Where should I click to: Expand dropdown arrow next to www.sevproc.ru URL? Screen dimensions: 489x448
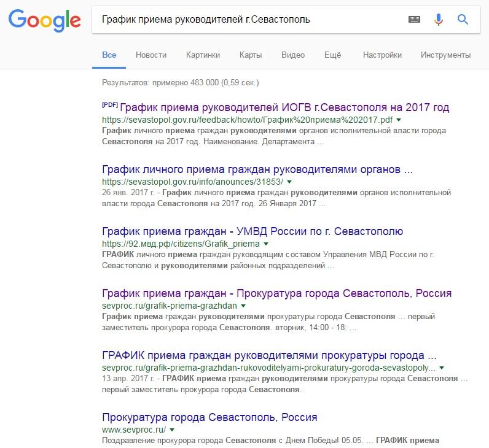(x=172, y=430)
